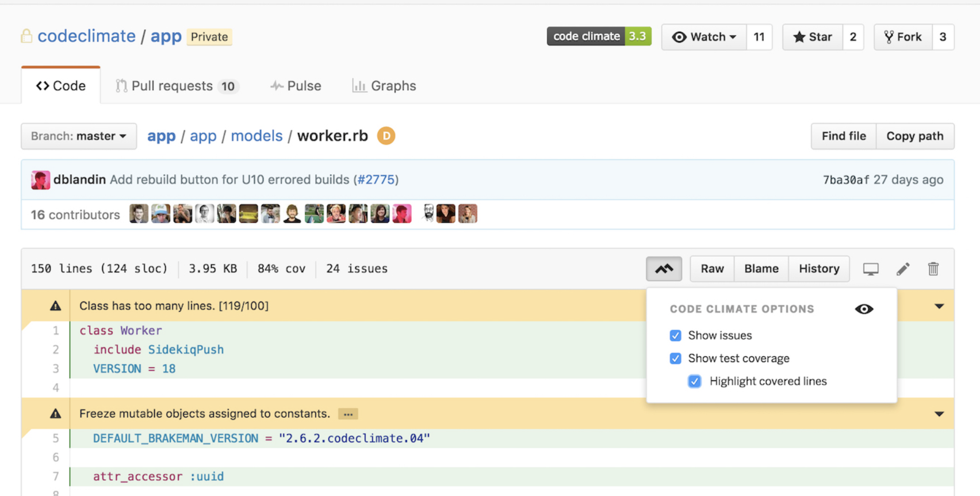Screen dimensions: 980x496
Task: Click the eye icon in Code Climate Options
Action: [x=864, y=309]
